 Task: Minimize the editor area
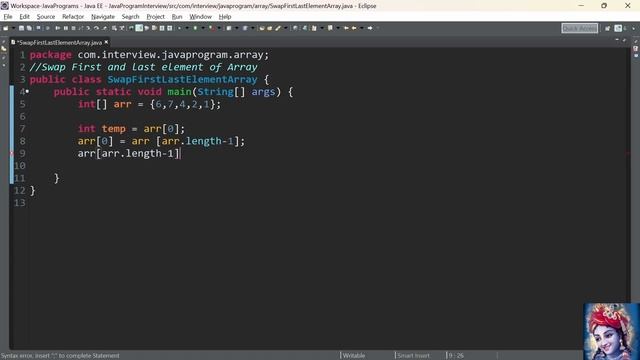click(x=617, y=40)
